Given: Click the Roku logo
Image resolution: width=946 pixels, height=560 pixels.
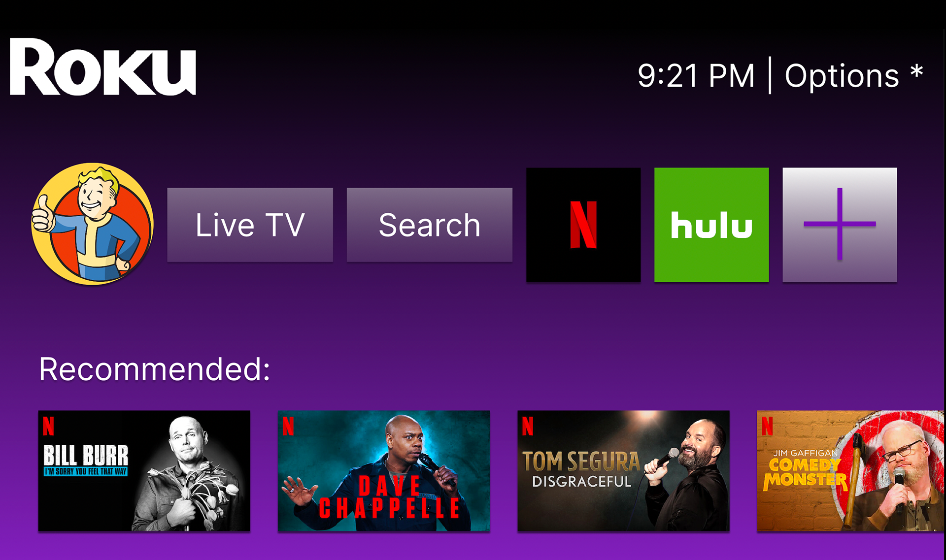Looking at the screenshot, I should click(103, 66).
